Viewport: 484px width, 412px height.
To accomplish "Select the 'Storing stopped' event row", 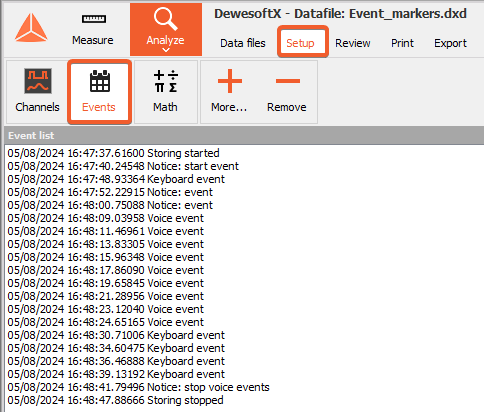I will pos(115,400).
